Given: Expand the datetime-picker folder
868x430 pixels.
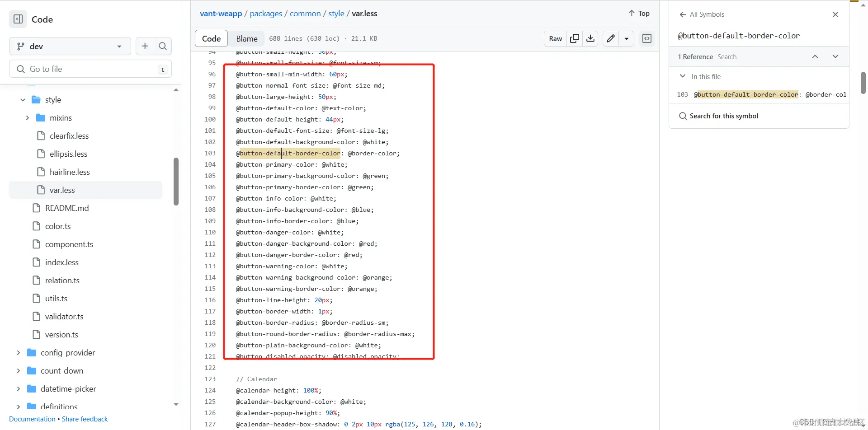Looking at the screenshot, I should pos(18,389).
